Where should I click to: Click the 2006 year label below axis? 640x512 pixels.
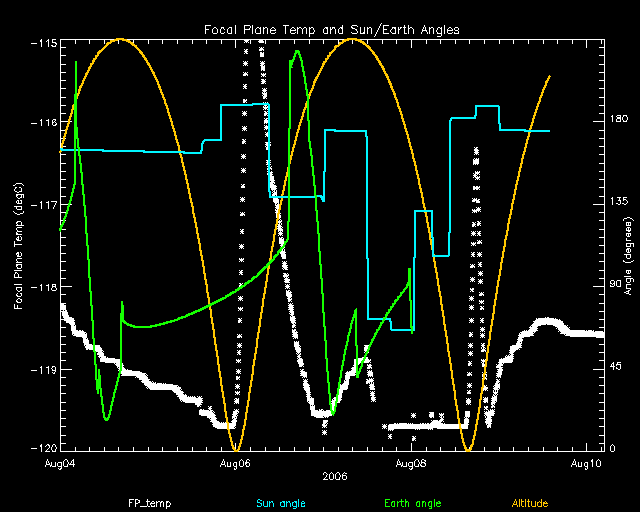(334, 477)
